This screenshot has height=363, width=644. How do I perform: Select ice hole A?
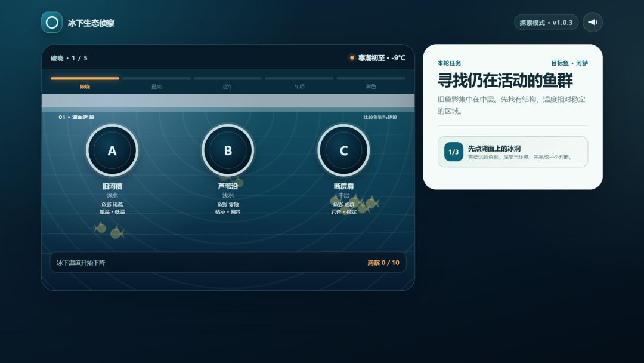click(x=112, y=150)
